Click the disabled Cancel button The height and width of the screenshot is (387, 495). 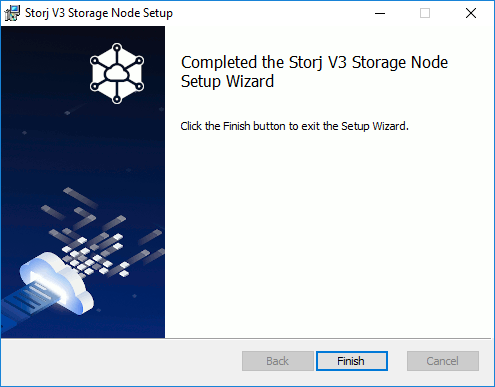(443, 361)
